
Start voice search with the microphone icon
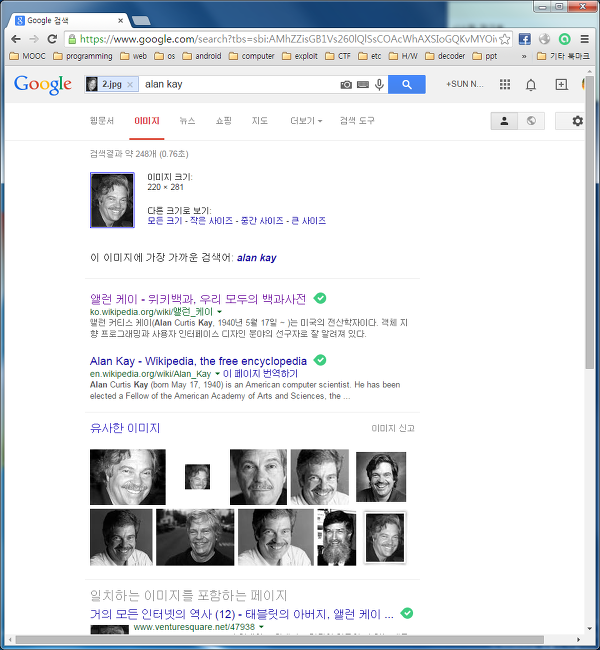pyautogui.click(x=379, y=85)
